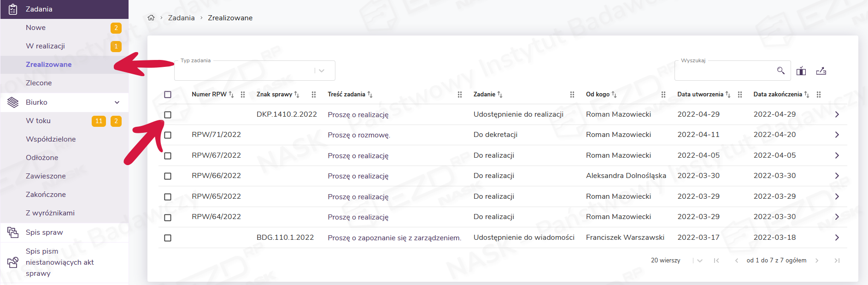Open the 20 wierszy rows-per-page dropdown
The height and width of the screenshot is (285, 868).
point(699,261)
